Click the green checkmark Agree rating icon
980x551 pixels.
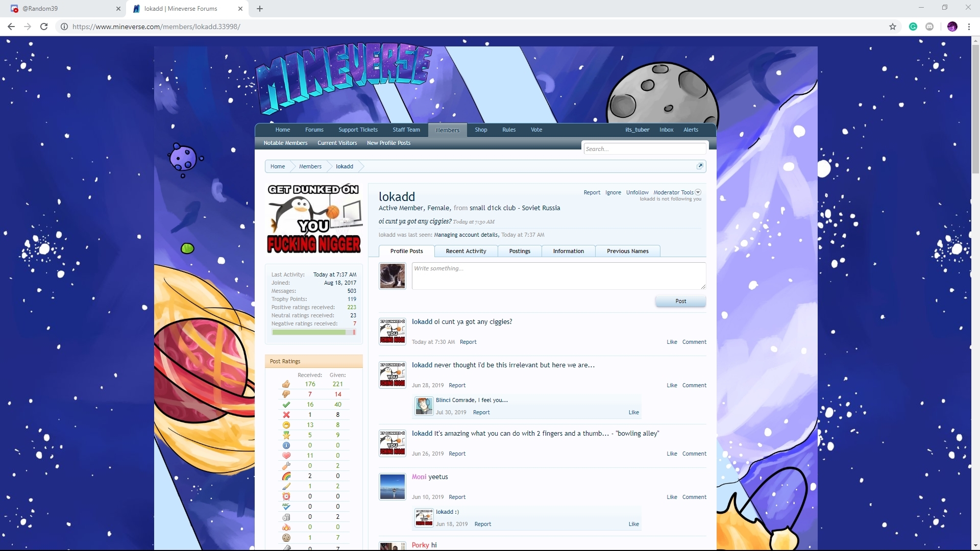tap(286, 405)
